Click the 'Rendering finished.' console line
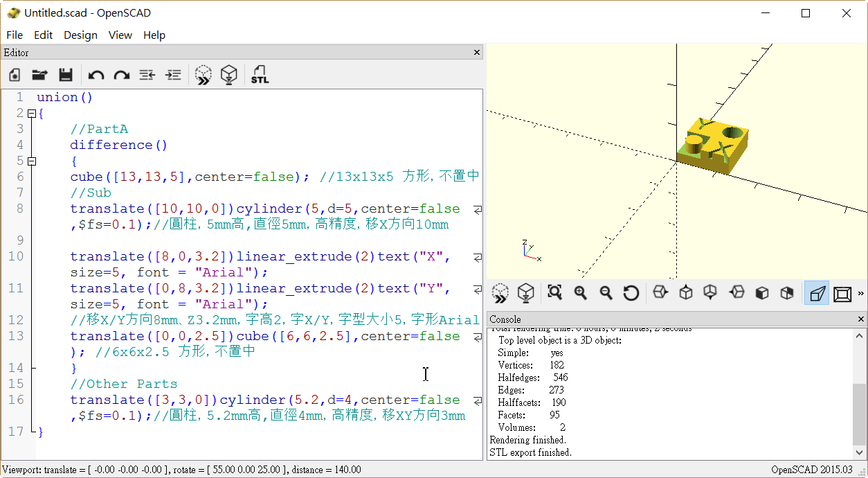 tap(527, 440)
